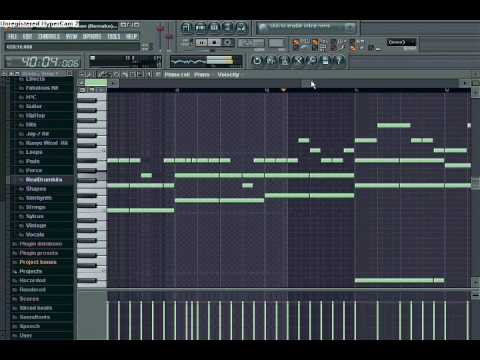Expand the Sytrus folder in browser
This screenshot has width=480, height=360.
coord(35,216)
